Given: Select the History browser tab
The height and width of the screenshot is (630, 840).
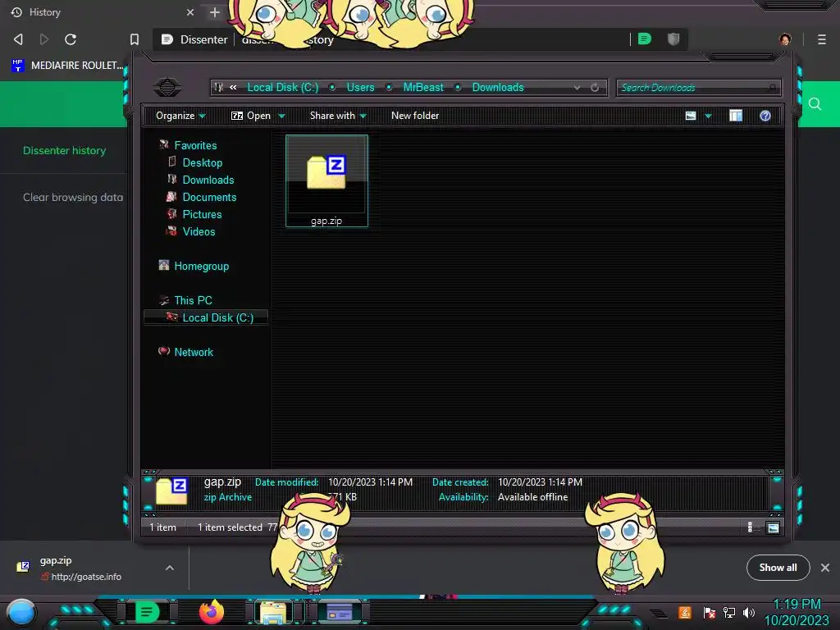Looking at the screenshot, I should pos(102,11).
